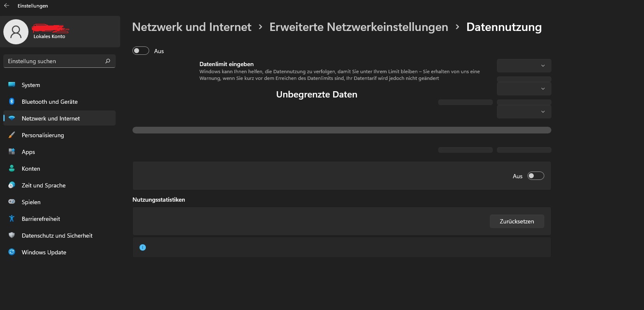Click the Personalisierung brush icon

coord(12,135)
